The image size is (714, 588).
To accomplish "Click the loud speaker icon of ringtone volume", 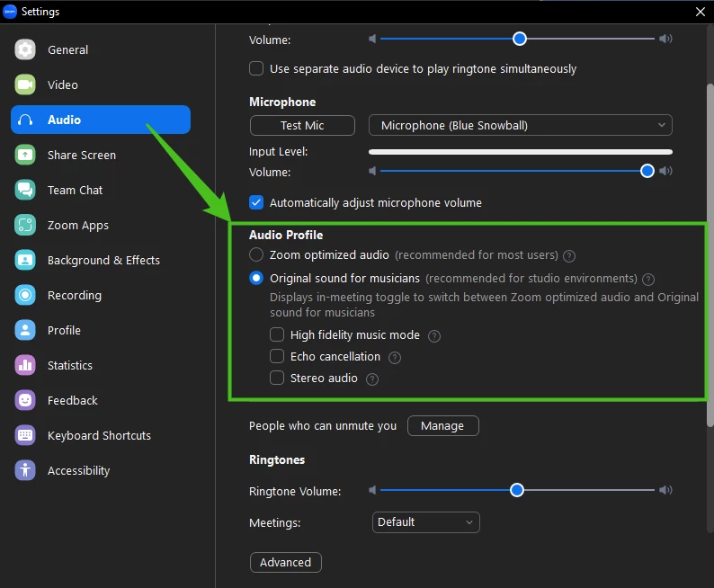I will click(665, 490).
